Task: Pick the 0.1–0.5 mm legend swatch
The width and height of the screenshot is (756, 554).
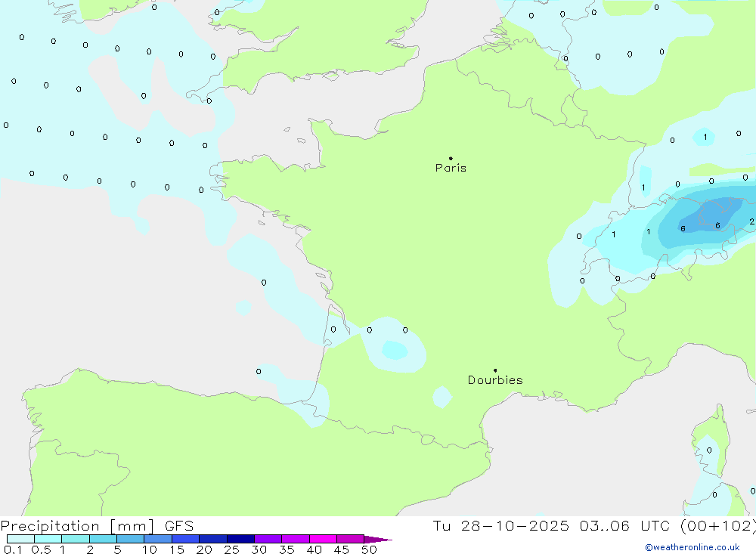Action: [20, 539]
